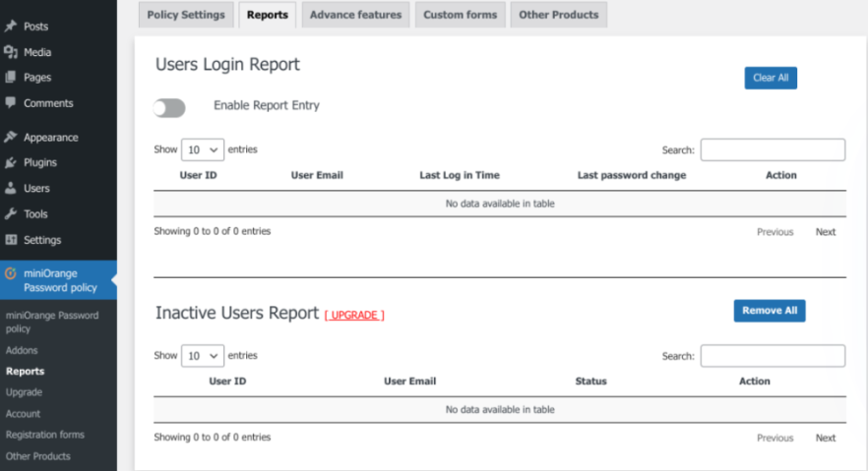Click the Posts pin icon in sidebar
This screenshot has width=868, height=471.
pos(11,27)
